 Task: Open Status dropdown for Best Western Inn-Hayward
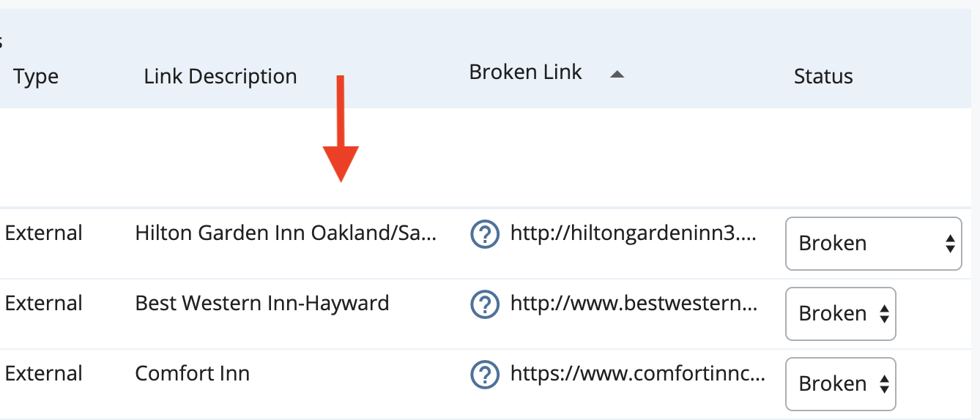[x=840, y=314]
